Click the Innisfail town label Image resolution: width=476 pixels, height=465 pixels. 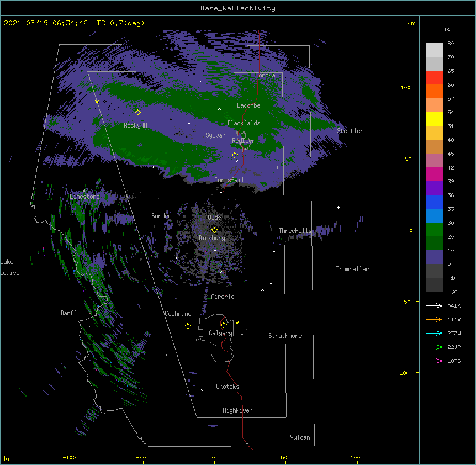[x=229, y=180]
